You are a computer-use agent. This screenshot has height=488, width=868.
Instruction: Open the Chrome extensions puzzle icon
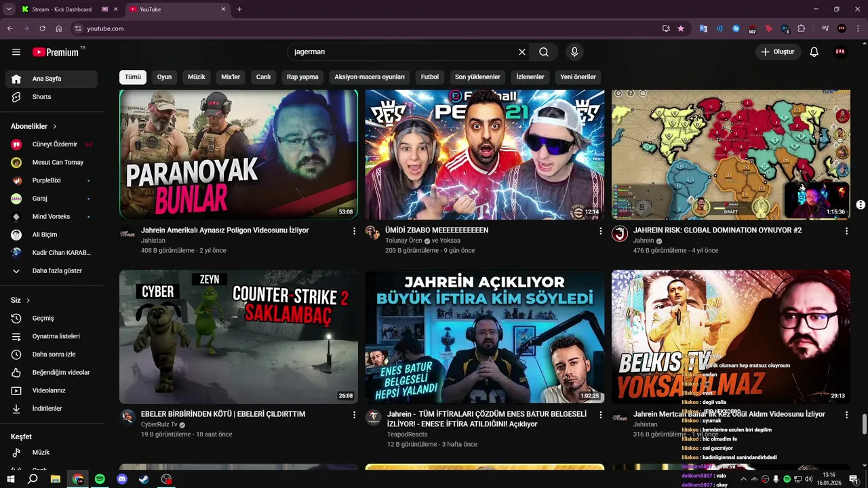click(x=802, y=28)
